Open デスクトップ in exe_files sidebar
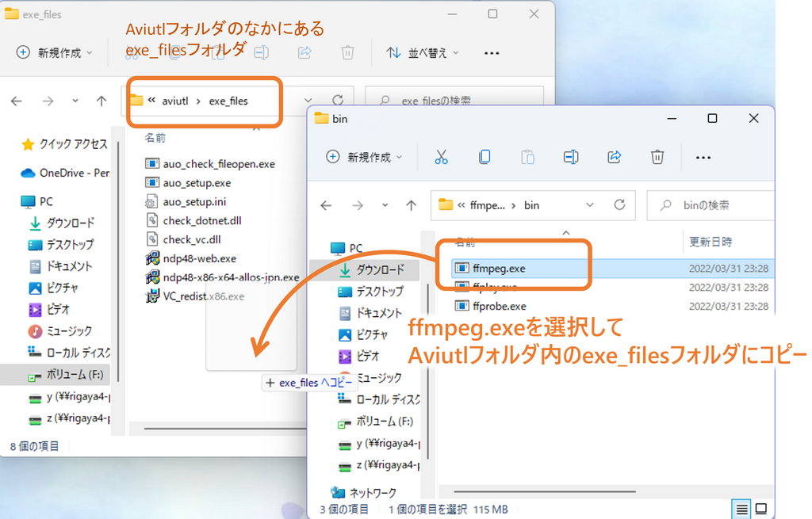Screen dimensions: 812x519 click(61, 244)
